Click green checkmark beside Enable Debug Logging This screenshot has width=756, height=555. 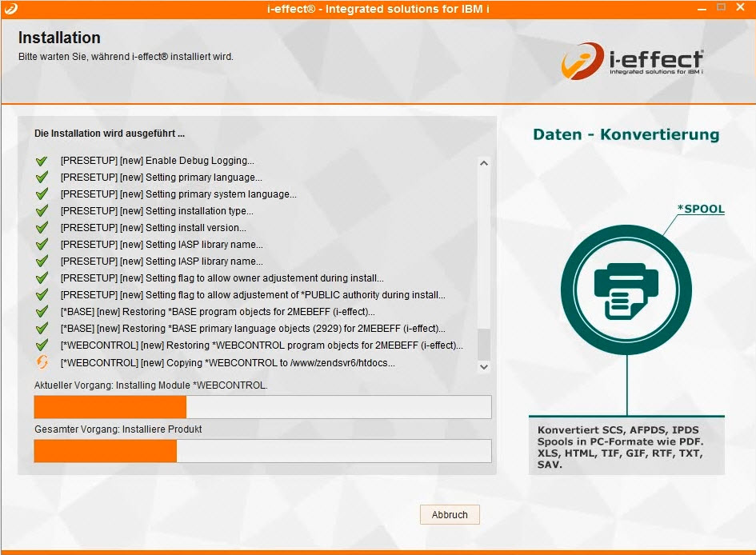click(x=42, y=161)
